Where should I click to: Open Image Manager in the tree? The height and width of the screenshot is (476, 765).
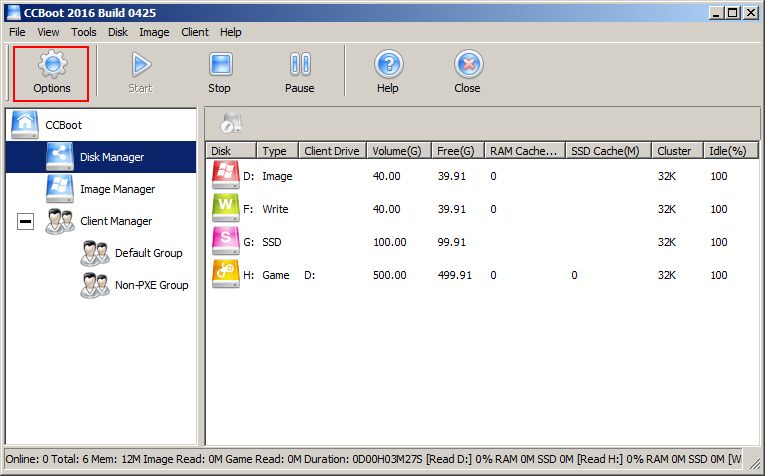[117, 189]
